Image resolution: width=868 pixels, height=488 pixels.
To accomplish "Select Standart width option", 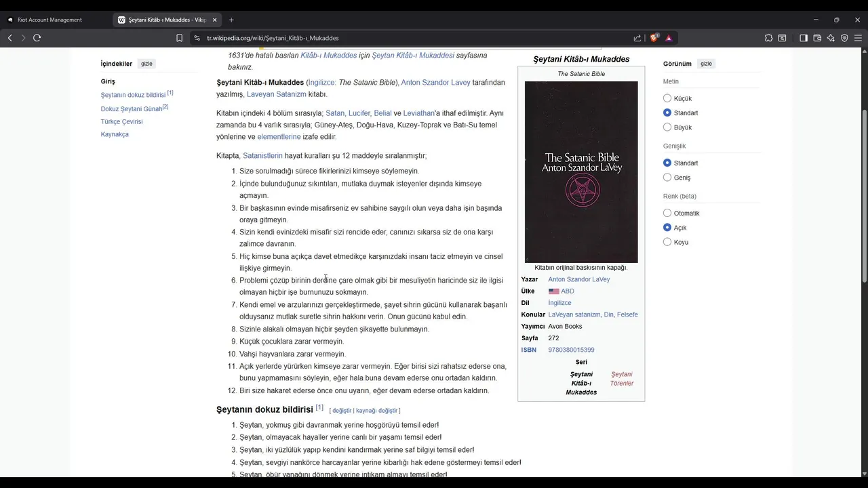I will [x=667, y=163].
